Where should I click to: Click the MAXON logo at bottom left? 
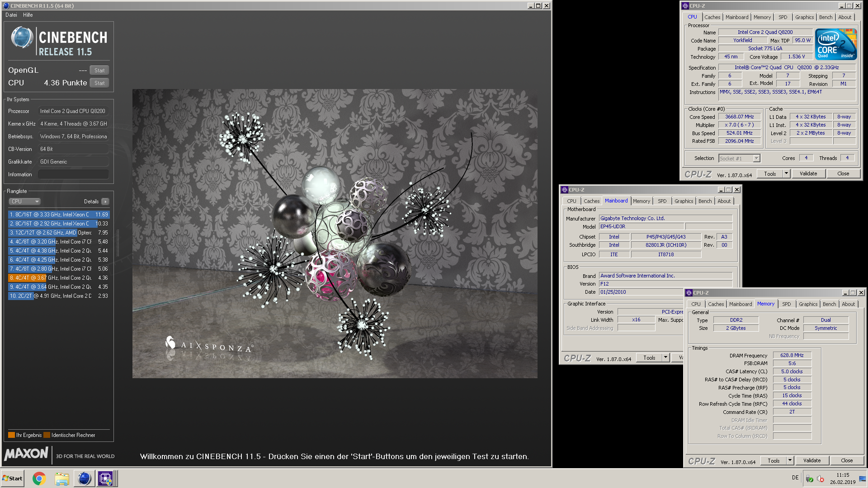26,454
